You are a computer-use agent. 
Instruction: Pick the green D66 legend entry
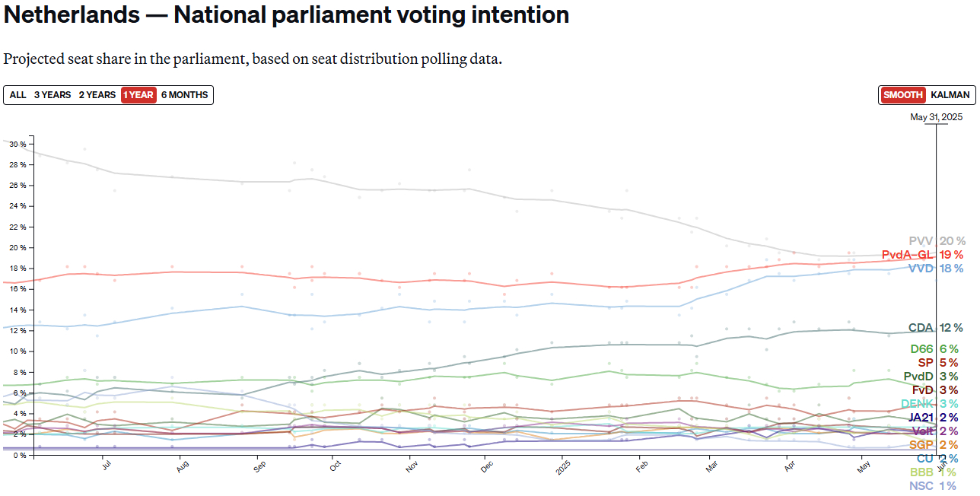tap(921, 349)
